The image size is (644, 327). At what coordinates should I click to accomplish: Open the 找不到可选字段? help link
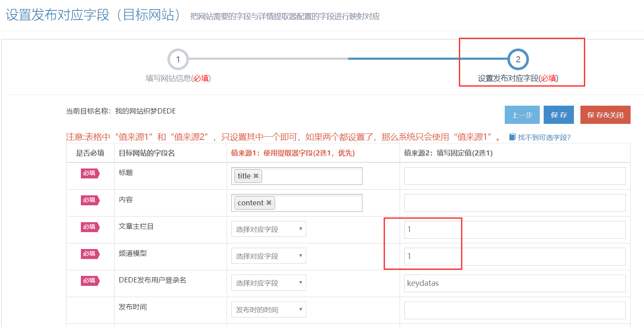pos(544,137)
